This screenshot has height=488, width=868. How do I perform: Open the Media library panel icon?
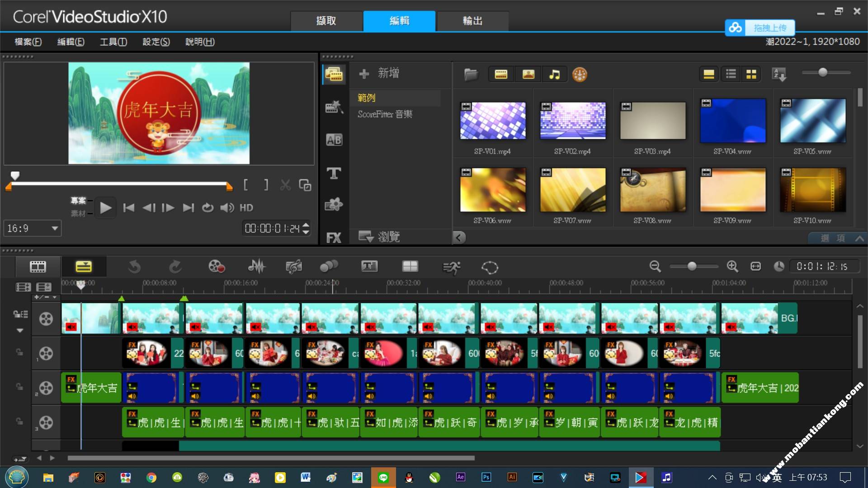click(334, 74)
